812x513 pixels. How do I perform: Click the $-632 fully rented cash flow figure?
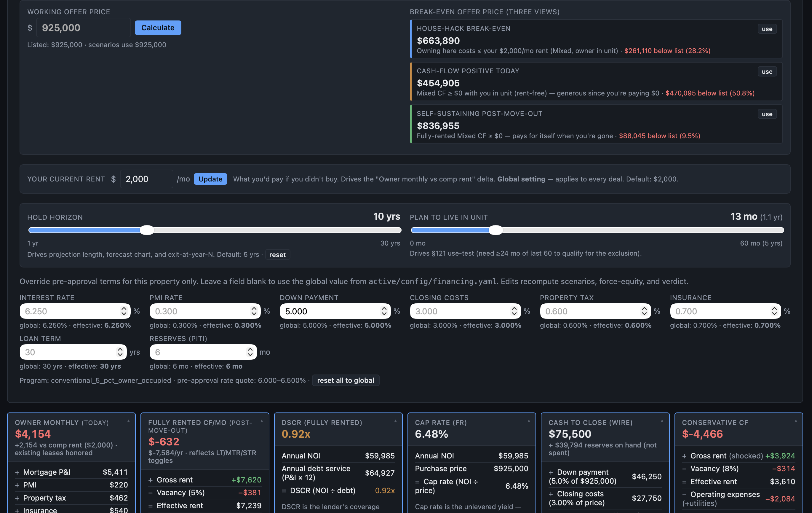coord(164,442)
